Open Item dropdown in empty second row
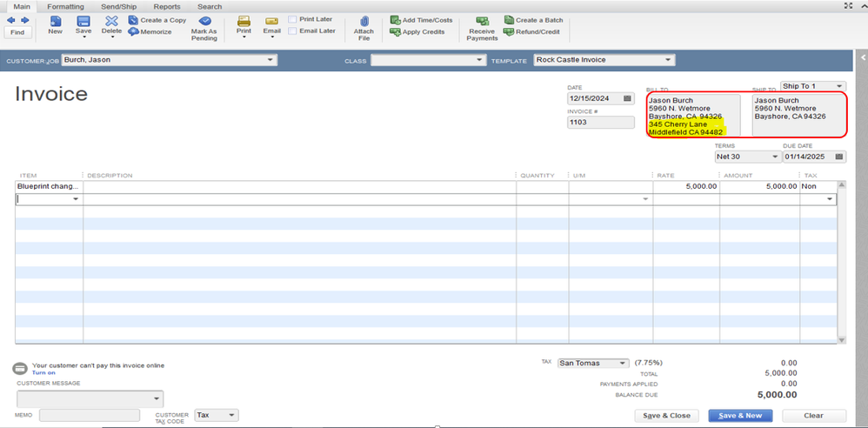 click(x=76, y=199)
